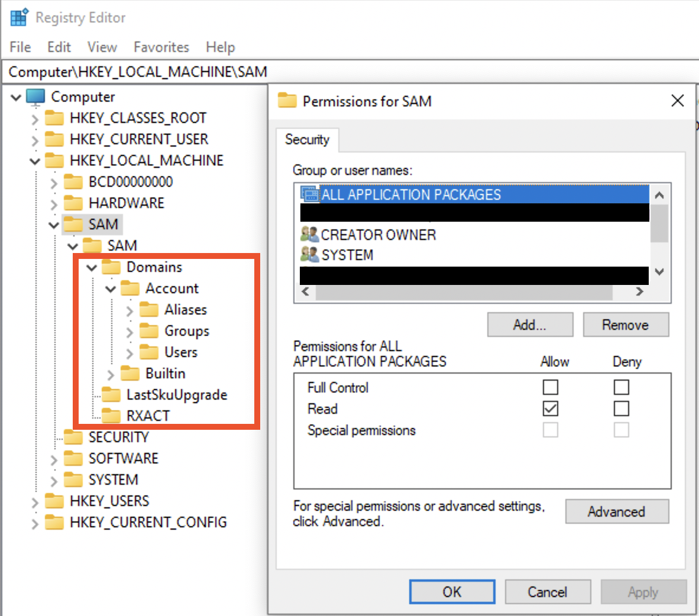Click the Apply button

point(643,592)
